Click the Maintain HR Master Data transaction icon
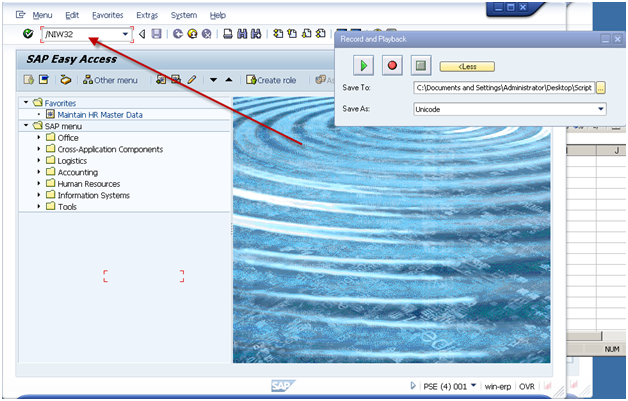The height and width of the screenshot is (401, 628). click(50, 115)
